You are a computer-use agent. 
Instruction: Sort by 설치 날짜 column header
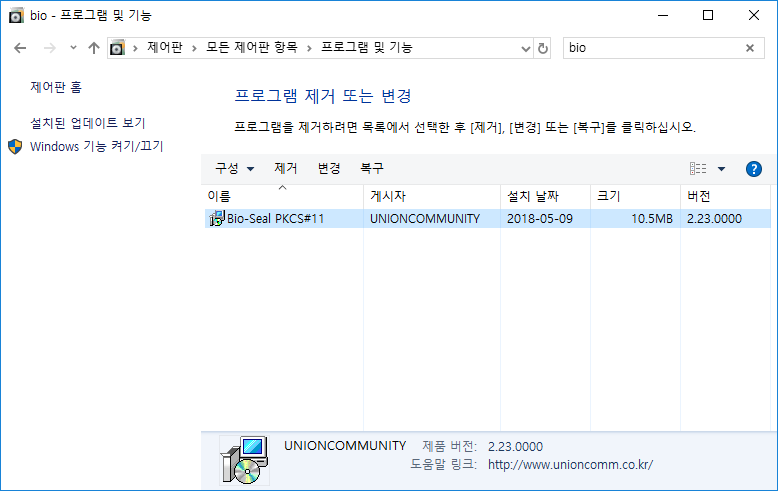(x=545, y=196)
